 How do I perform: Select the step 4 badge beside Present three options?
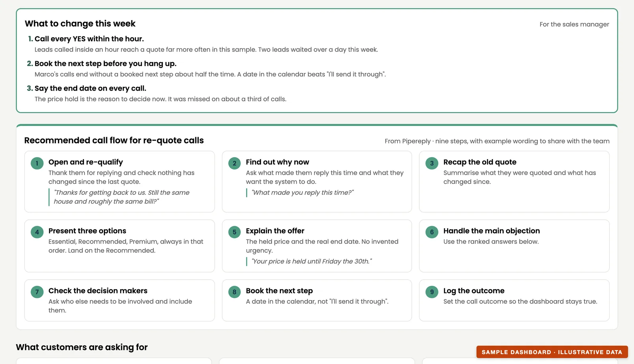[x=37, y=232]
